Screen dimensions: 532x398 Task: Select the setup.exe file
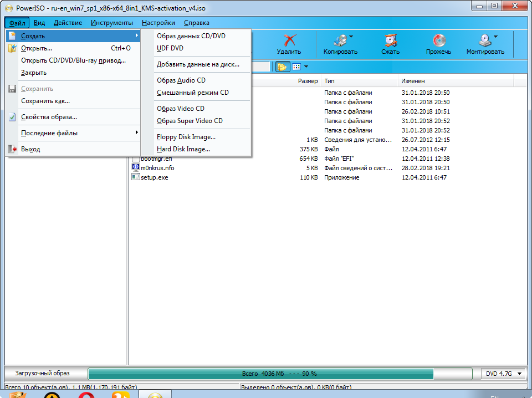[155, 177]
